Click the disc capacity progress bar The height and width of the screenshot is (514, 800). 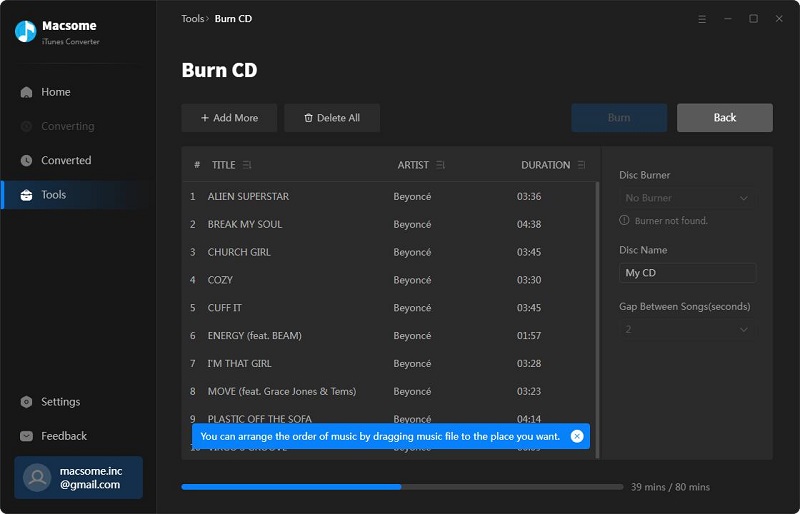pos(402,487)
